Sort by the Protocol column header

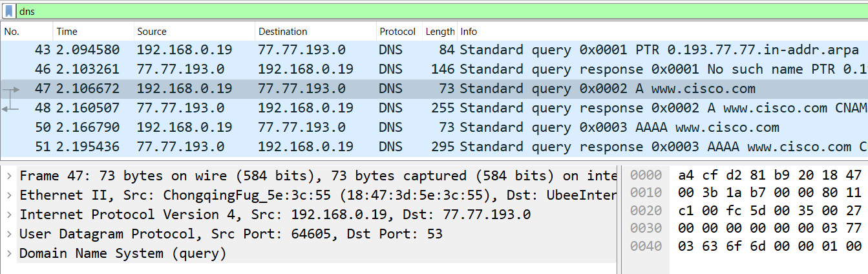(397, 32)
